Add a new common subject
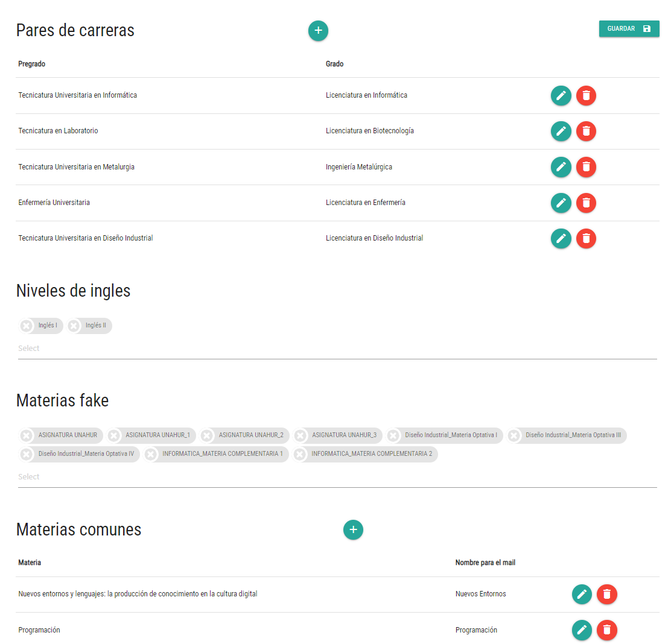 click(x=353, y=530)
